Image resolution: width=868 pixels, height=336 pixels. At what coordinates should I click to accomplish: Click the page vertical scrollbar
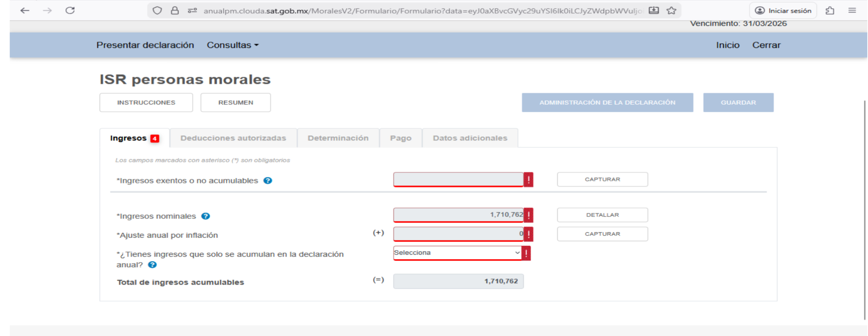pos(865,208)
